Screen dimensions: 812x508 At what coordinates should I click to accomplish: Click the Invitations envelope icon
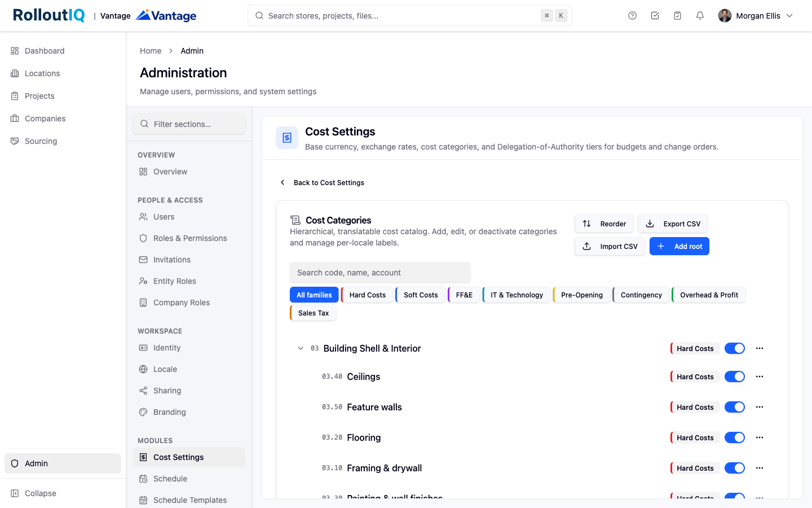tap(143, 260)
